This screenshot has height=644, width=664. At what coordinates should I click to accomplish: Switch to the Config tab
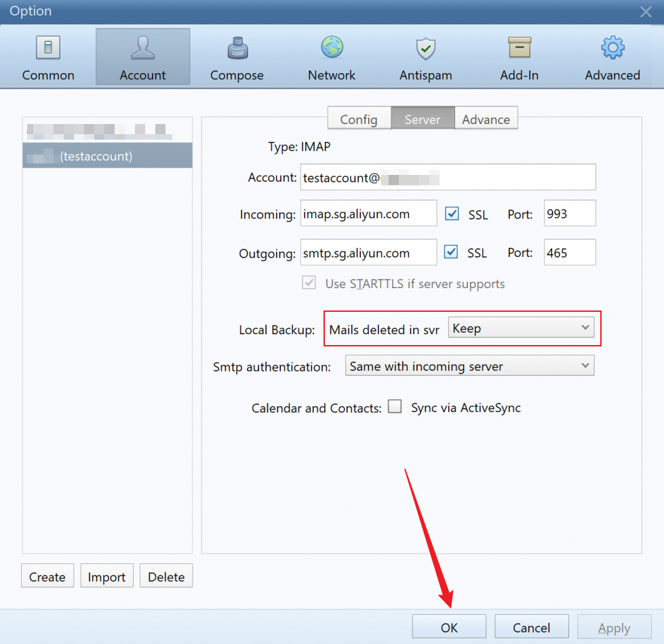359,119
